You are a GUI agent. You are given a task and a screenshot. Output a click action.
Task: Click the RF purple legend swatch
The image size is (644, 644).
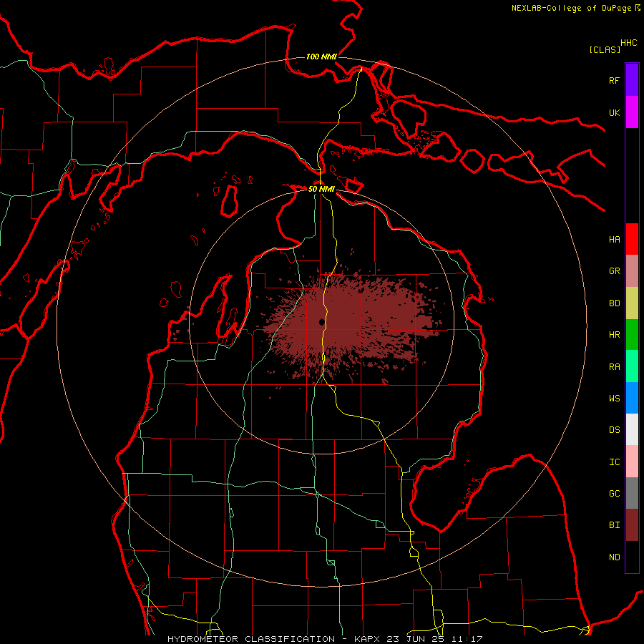(x=632, y=80)
